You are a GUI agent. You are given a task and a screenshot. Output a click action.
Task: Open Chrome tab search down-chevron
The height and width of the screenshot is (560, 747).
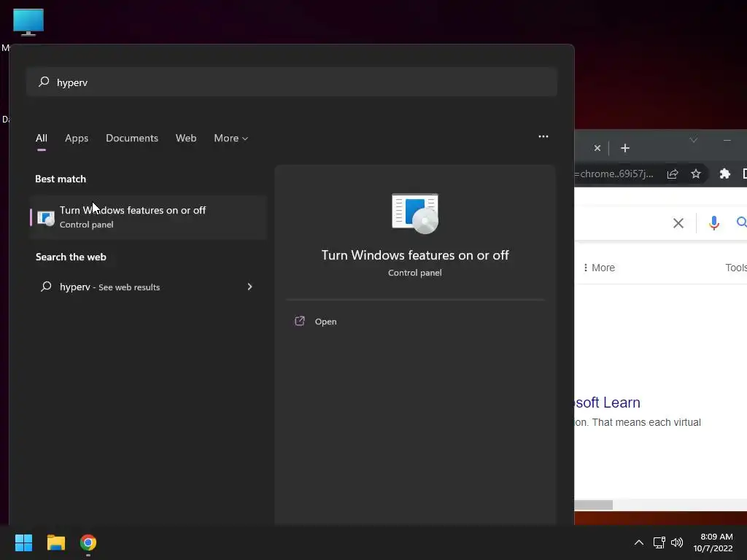pos(694,140)
